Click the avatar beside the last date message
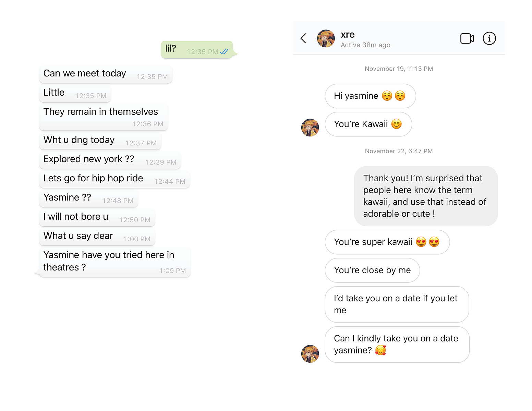This screenshot has height=411, width=532. click(310, 354)
